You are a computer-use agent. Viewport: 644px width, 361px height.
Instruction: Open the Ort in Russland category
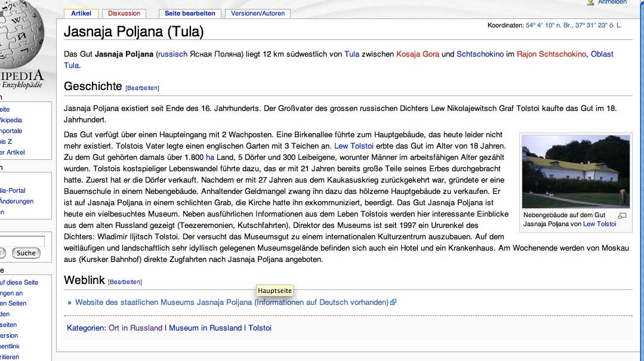click(x=135, y=328)
